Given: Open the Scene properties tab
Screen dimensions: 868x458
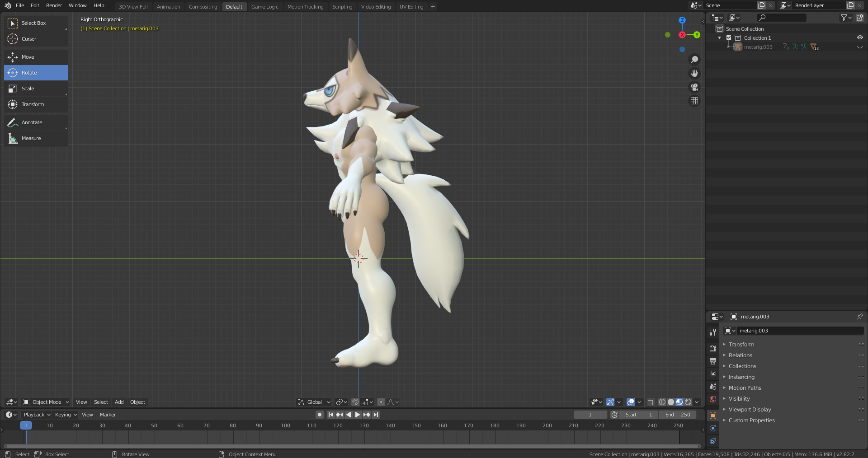Looking at the screenshot, I should (713, 387).
